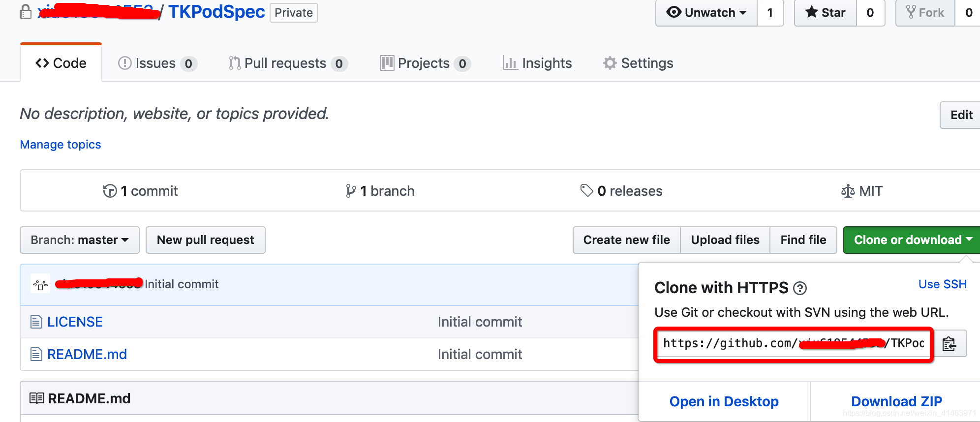980x422 pixels.
Task: Open the latest Initial commit message
Action: coord(182,284)
